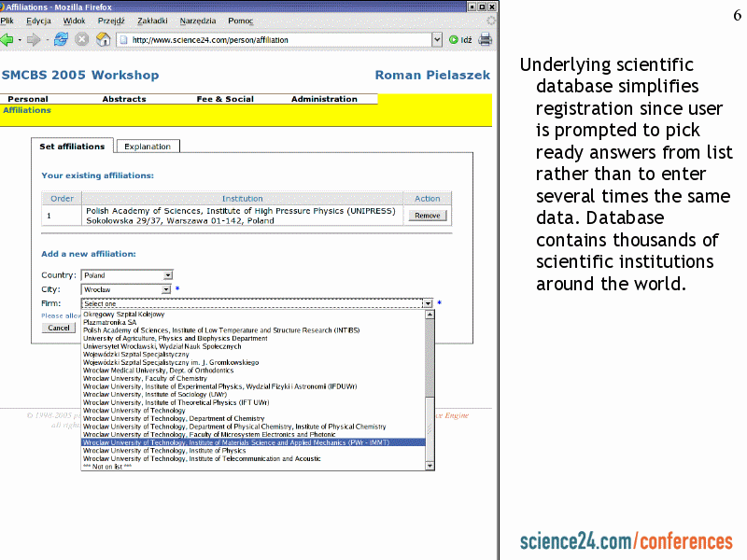Click the green Idź go button
This screenshot has height=560, width=747.
(460, 40)
